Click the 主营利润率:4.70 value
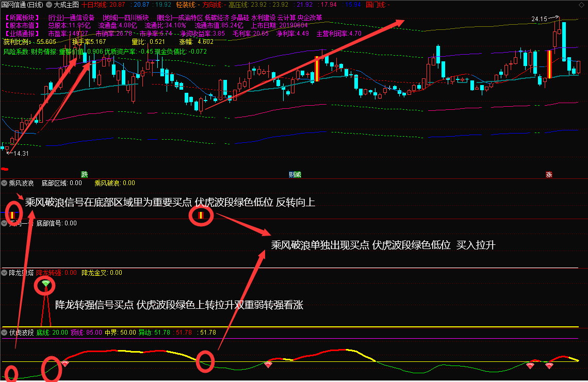The width and height of the screenshot is (588, 382). tap(339, 34)
